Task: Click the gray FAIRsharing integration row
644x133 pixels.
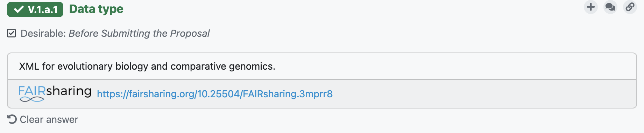Action: pyautogui.click(x=322, y=94)
